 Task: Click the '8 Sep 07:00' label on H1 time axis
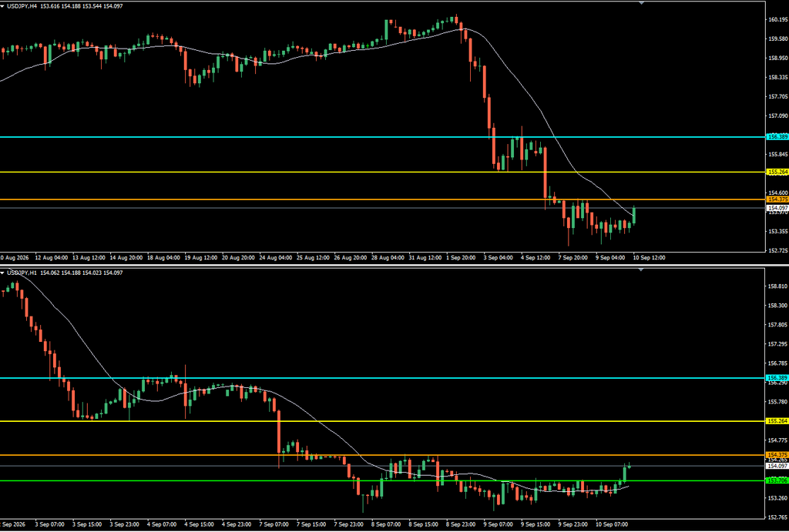click(x=388, y=524)
